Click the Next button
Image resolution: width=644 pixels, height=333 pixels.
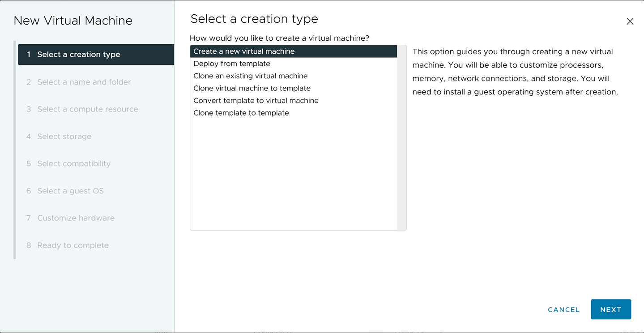(610, 309)
